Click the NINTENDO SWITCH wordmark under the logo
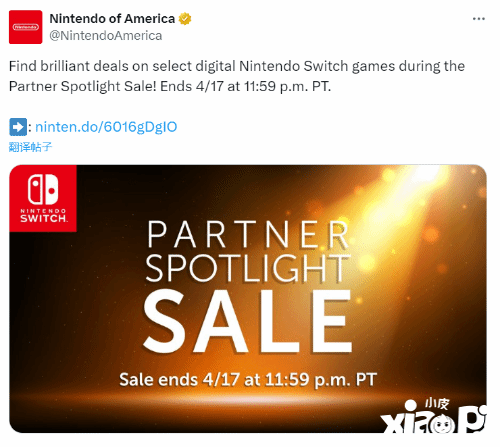Viewport: 500px width, 447px height. (43, 216)
